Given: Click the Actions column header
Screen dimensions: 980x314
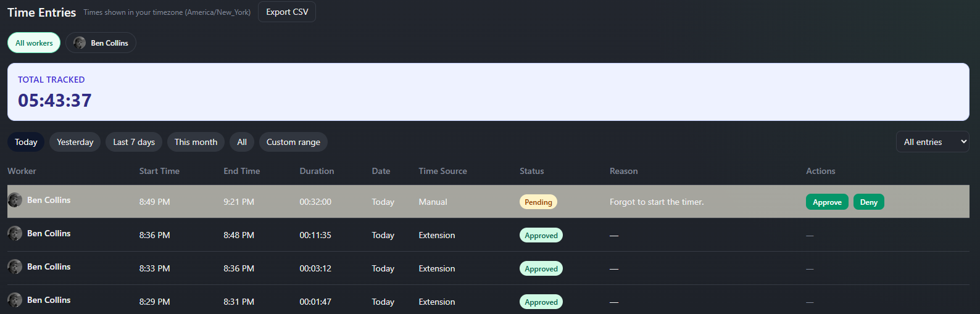Looking at the screenshot, I should click(820, 171).
